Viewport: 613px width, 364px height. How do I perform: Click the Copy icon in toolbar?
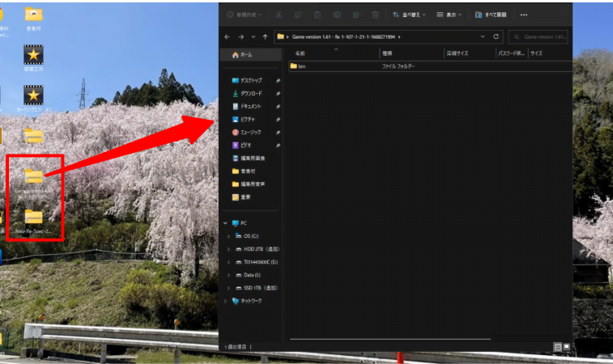[x=298, y=15]
